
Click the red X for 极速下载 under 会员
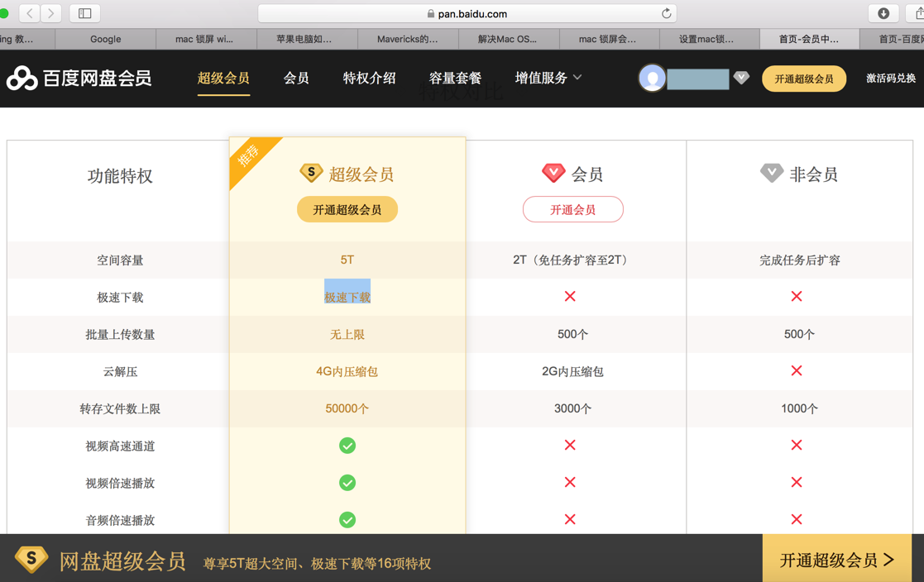570,296
